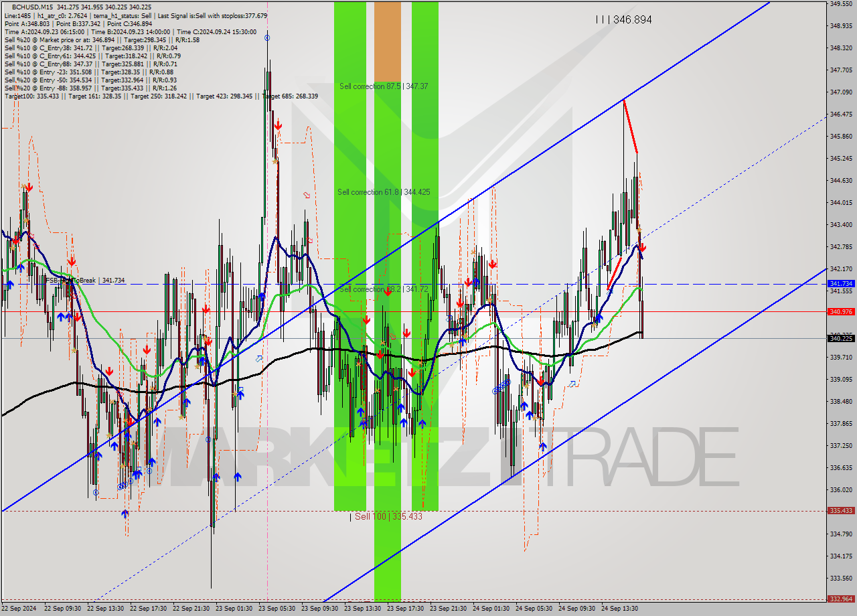
Task: Click the red 332.964 price tag
Action: pos(841,599)
